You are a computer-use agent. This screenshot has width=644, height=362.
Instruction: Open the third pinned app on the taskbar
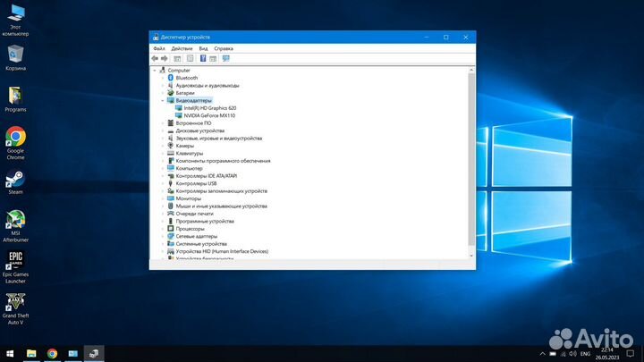coord(73,353)
